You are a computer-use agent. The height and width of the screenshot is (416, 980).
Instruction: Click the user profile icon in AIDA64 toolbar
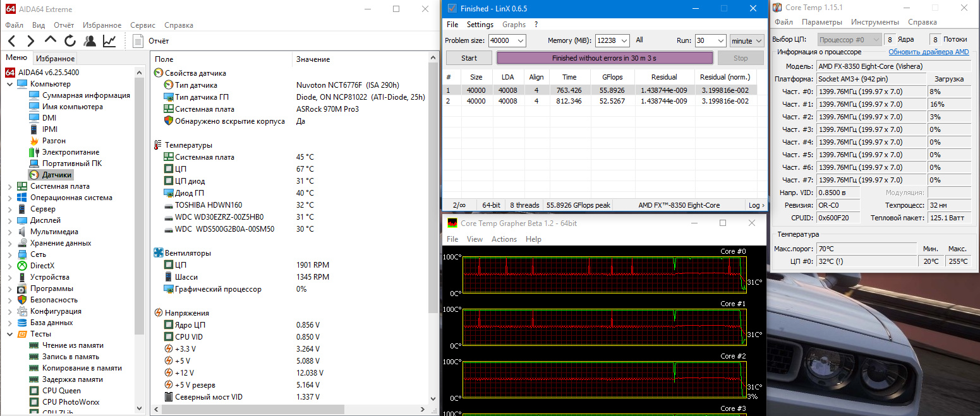pyautogui.click(x=90, y=41)
